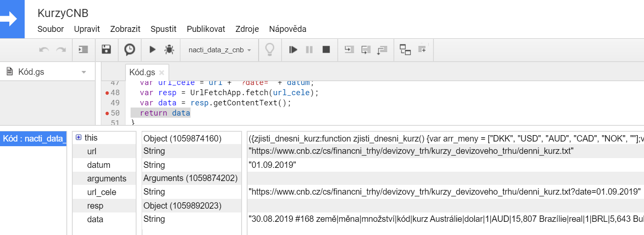Viewport: 644px width, 235px height.
Task: Select the 'arguments' variable row
Action: 104,178
